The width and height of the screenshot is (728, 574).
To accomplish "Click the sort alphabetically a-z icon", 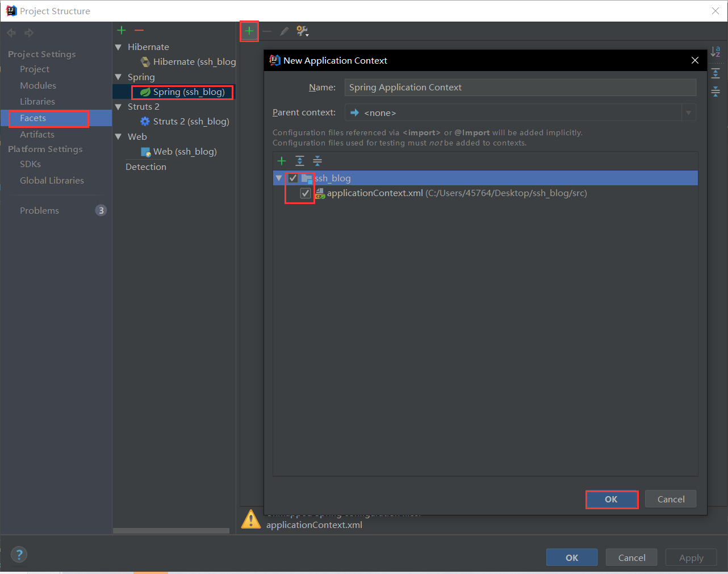I will (716, 52).
